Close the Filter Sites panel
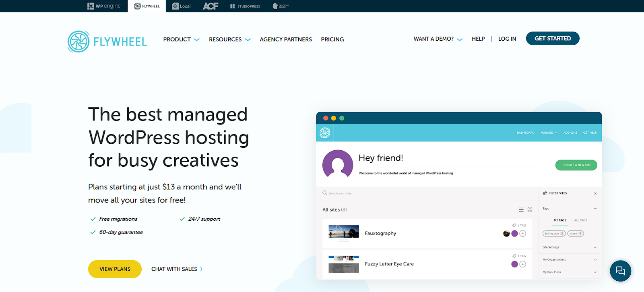Screen dimensions: 644x292 (x=595, y=194)
